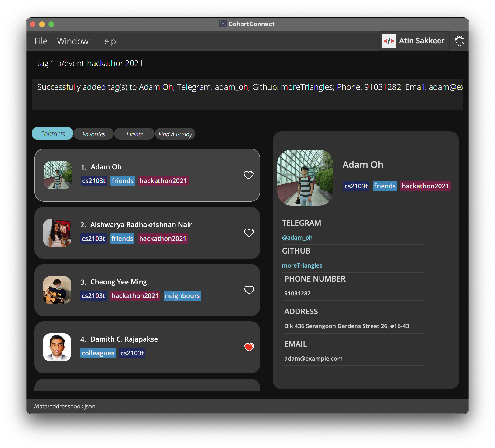Open the @adam_oh Telegram link
Screen dimensions: 495x448
(x=297, y=238)
